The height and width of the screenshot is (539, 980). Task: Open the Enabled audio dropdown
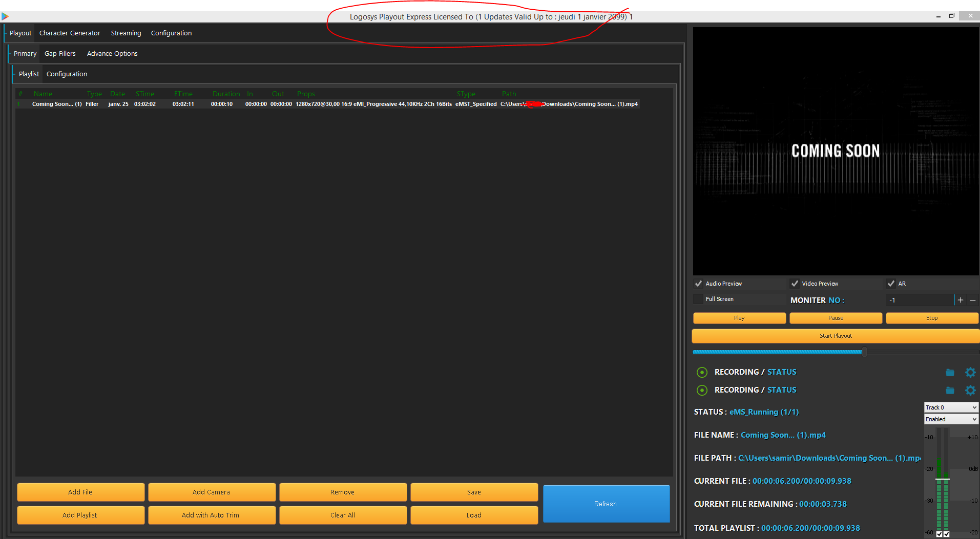pyautogui.click(x=951, y=419)
